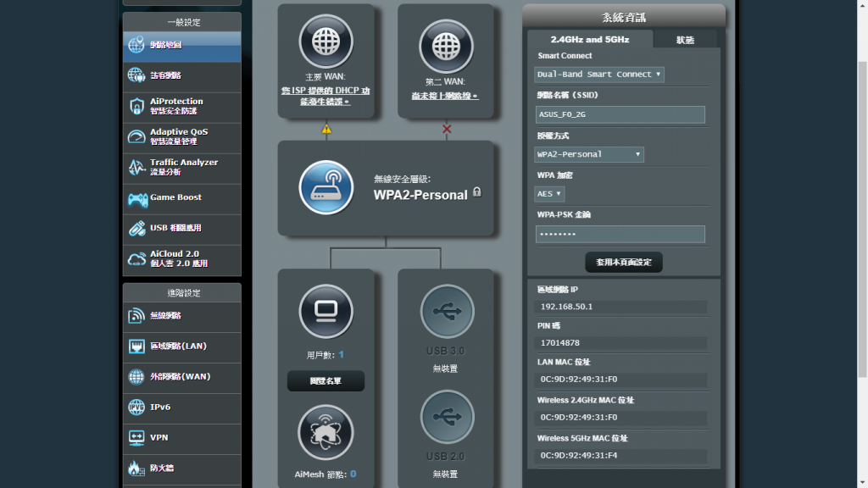
Task: Click the SSID field ASUS_F0_2G
Action: [620, 114]
